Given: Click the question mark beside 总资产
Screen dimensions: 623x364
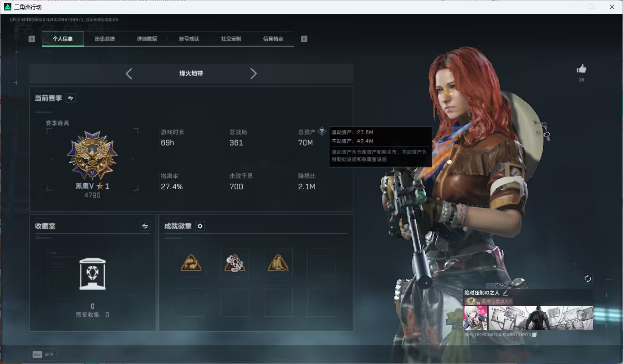Looking at the screenshot, I should click(322, 131).
